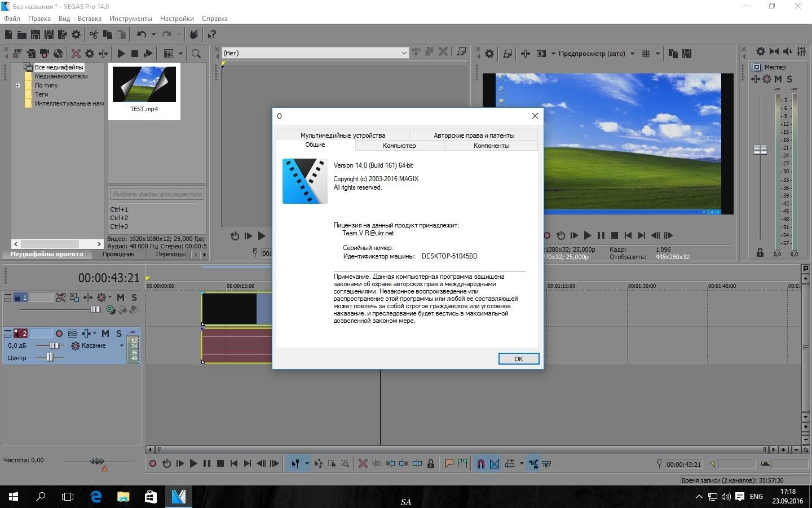The height and width of the screenshot is (508, 812).
Task: Click the Insert Region icon in timeline toolbar
Action: 462,463
